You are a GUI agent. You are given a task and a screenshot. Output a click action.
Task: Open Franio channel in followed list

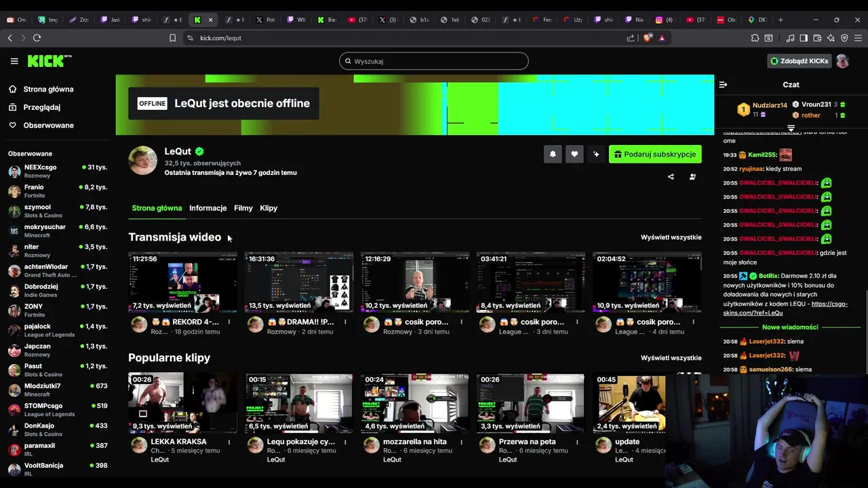(x=58, y=191)
